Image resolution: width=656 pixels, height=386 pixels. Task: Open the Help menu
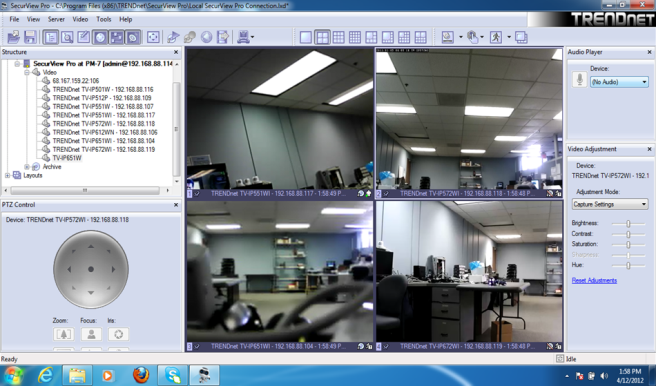126,19
